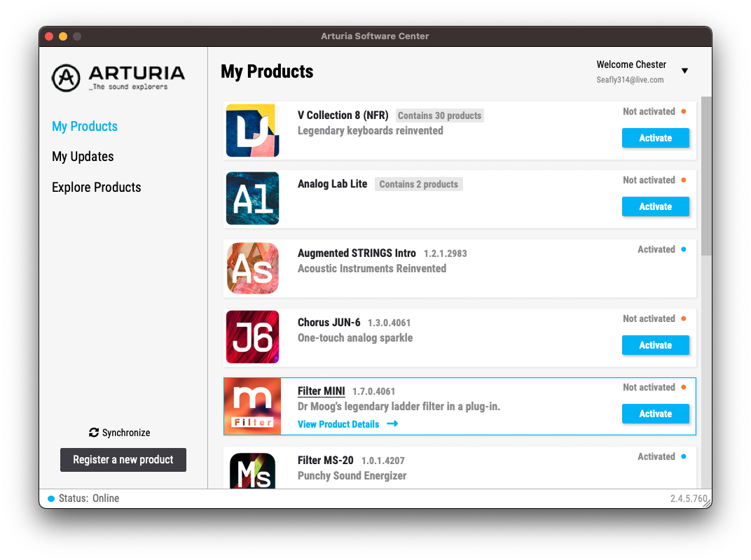Click 'Activated' label for Filter MS-20
The width and height of the screenshot is (751, 560).
click(x=656, y=456)
